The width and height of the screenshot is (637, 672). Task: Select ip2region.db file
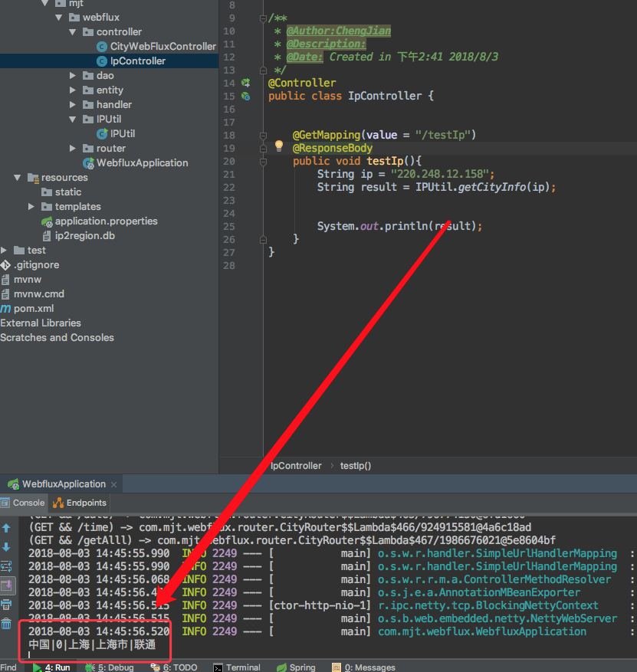pyautogui.click(x=84, y=236)
